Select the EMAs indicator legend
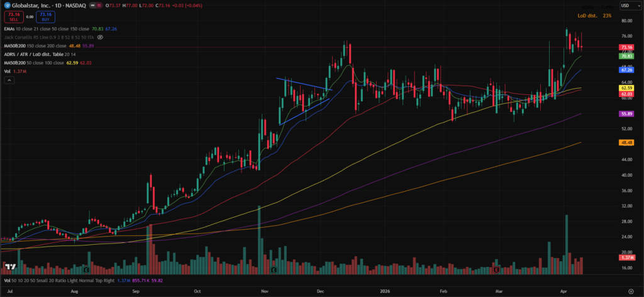 9,28
